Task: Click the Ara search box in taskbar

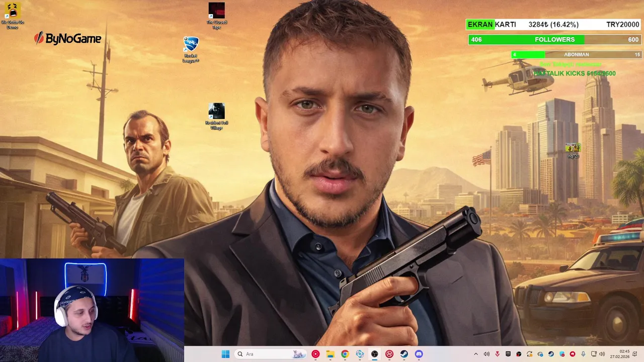Action: pos(271,354)
